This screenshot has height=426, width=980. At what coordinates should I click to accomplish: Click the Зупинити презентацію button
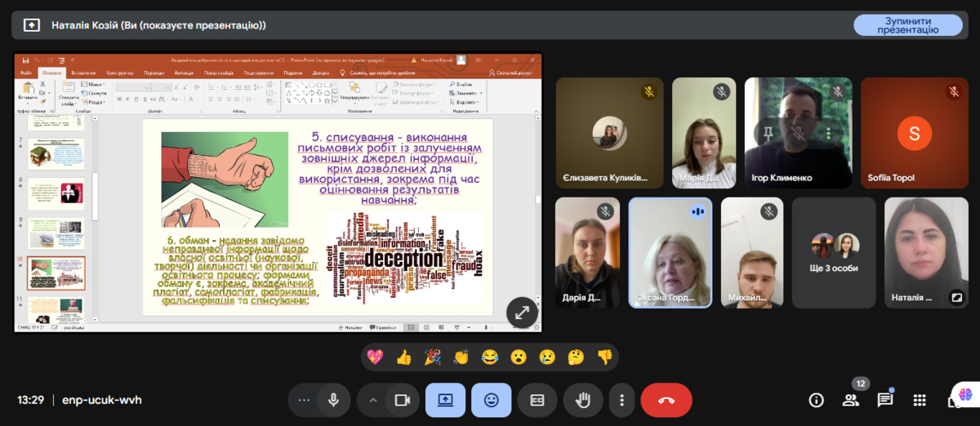point(907,25)
